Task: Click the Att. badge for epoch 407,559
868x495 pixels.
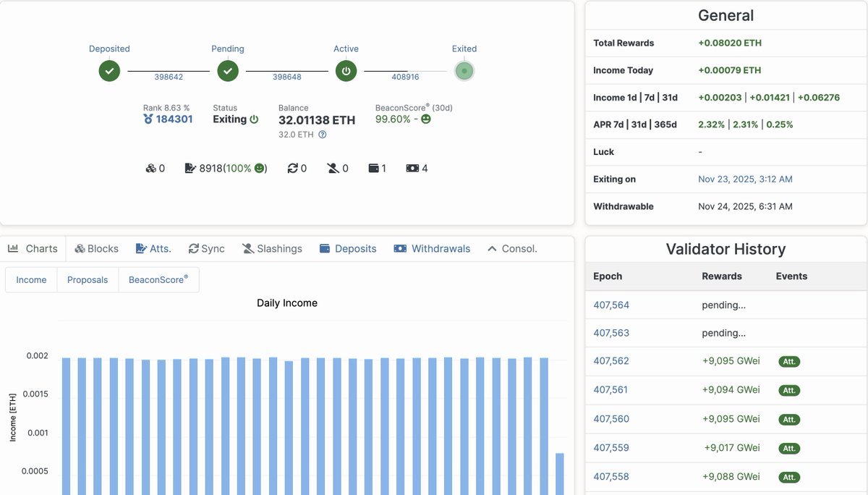Action: click(x=789, y=448)
